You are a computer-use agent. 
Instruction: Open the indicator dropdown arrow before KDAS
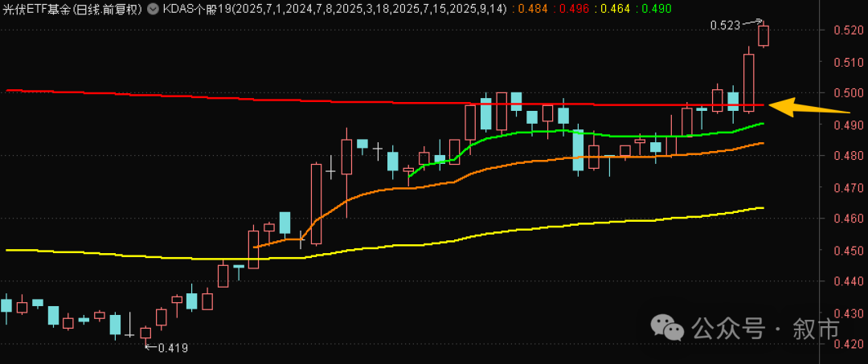pos(153,9)
